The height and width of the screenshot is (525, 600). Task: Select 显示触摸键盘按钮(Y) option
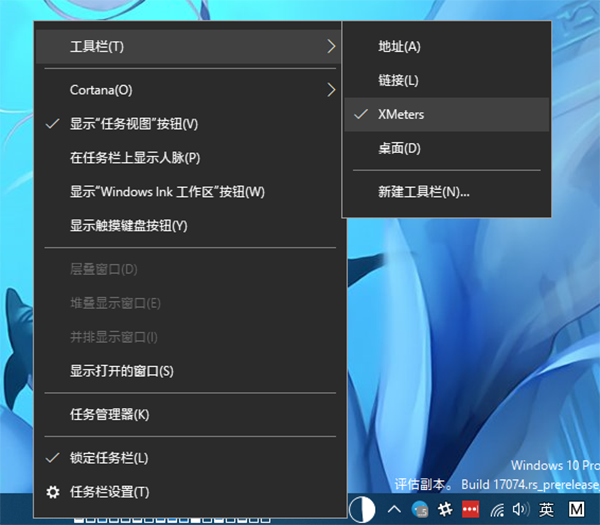128,226
